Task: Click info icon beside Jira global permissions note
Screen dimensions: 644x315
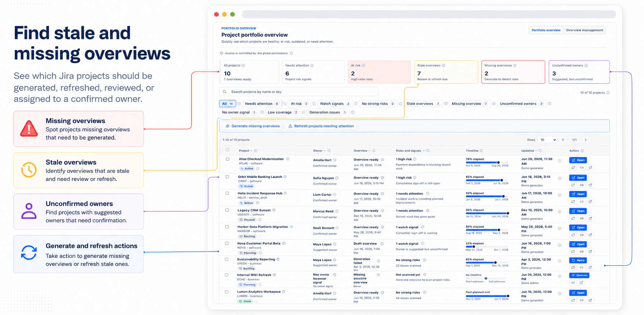Action: 291,53
